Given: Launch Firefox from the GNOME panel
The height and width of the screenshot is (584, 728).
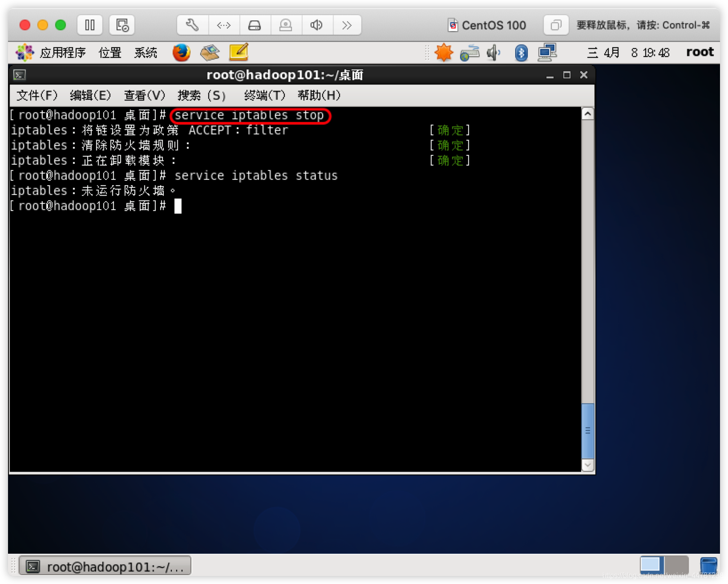Looking at the screenshot, I should click(181, 53).
